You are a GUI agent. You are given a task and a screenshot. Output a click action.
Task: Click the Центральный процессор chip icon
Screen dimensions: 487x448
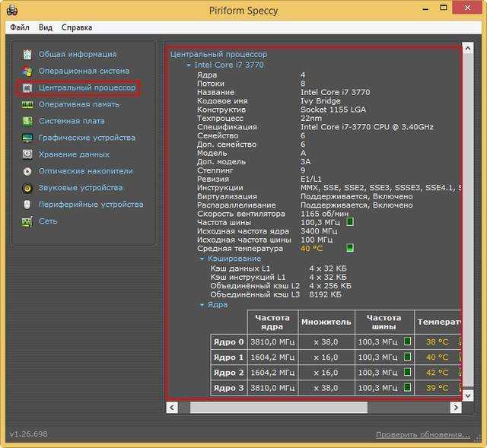[27, 88]
